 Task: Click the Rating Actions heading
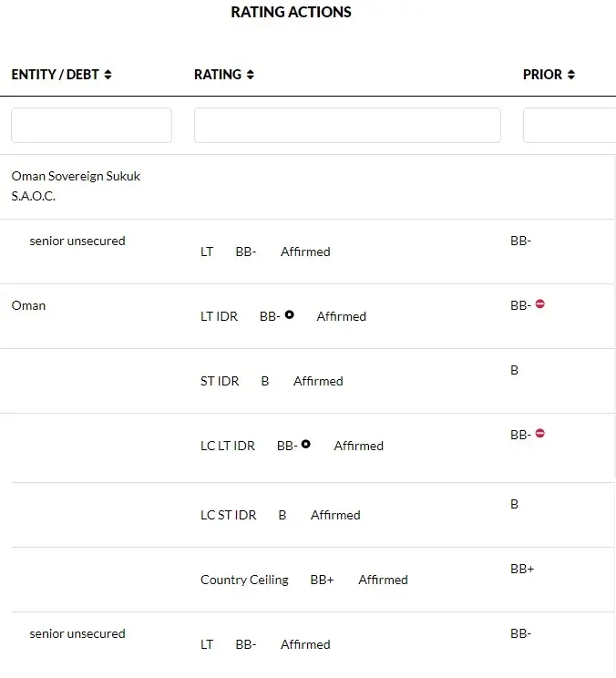click(291, 12)
